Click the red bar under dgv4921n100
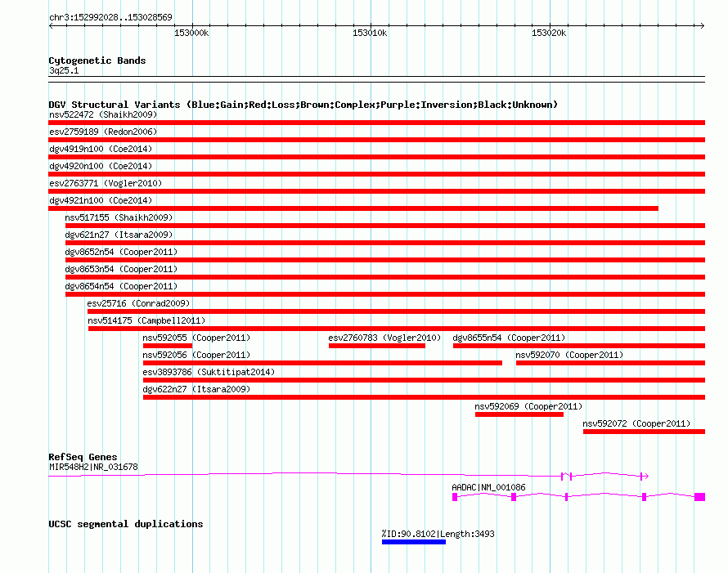The width and height of the screenshot is (728, 573). 353,208
